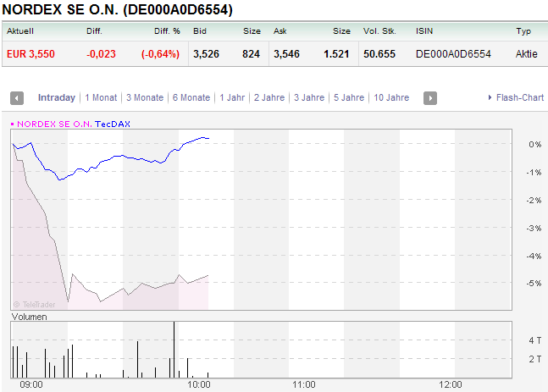Click the ISIN value DE000A0D6554
Viewport: 548px width, 392px height.
click(453, 54)
